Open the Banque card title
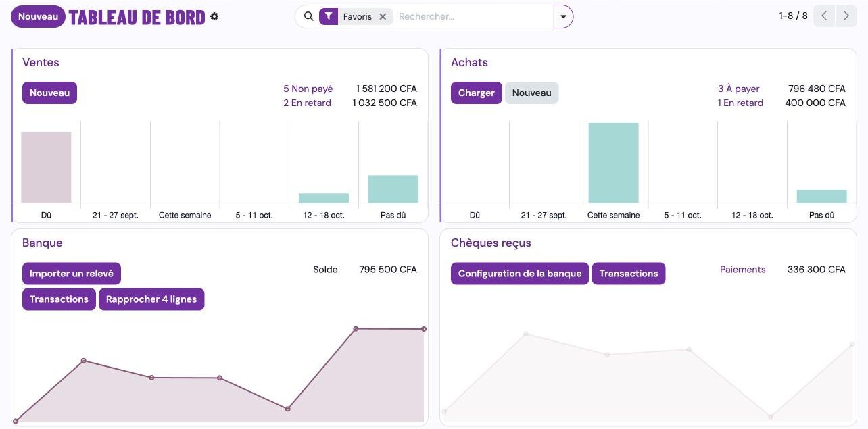Viewport: 868px width, 429px height. coord(43,243)
